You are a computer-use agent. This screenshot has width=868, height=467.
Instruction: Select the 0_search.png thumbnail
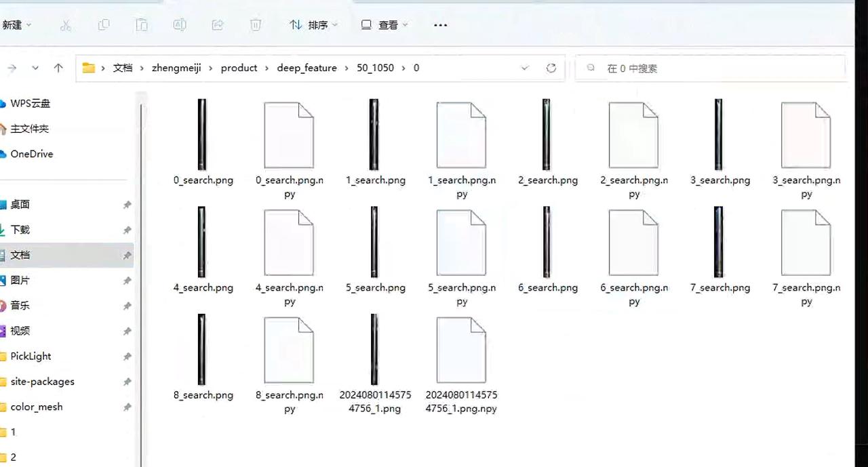202,134
